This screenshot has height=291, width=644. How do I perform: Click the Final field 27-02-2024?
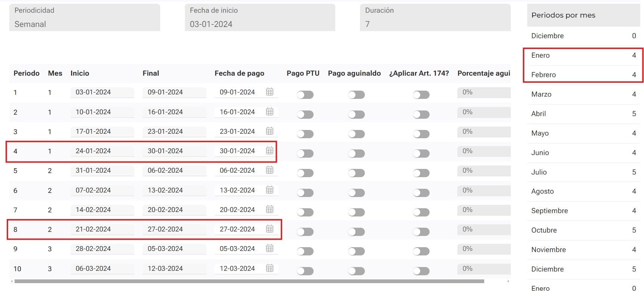(174, 229)
